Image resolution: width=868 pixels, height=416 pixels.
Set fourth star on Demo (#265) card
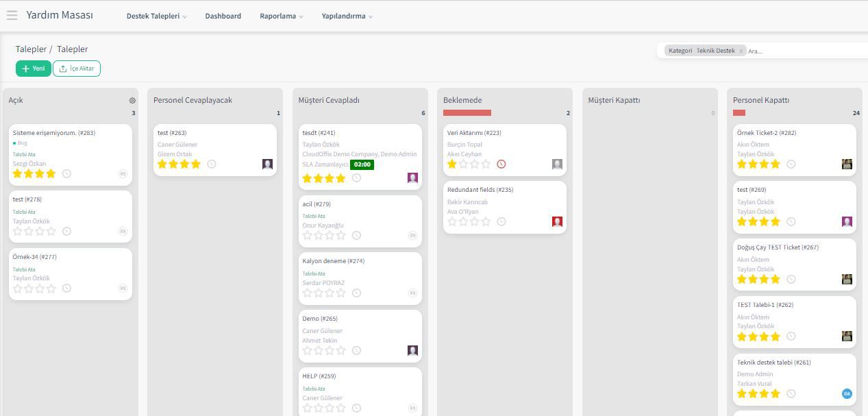point(340,351)
